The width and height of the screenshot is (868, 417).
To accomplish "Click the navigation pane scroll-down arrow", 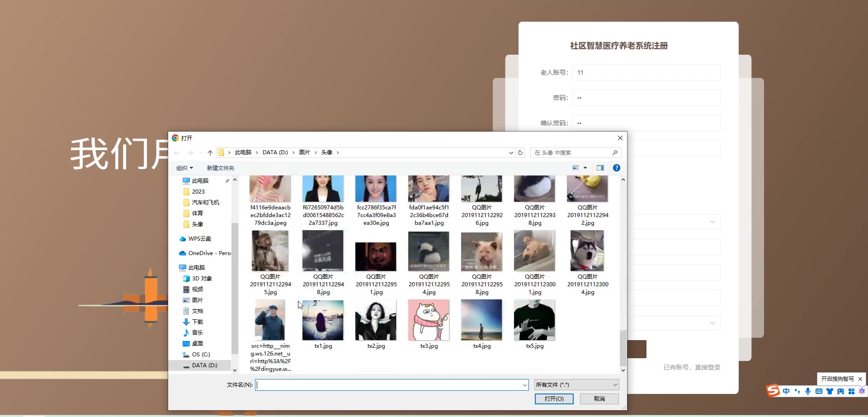I will tap(235, 370).
